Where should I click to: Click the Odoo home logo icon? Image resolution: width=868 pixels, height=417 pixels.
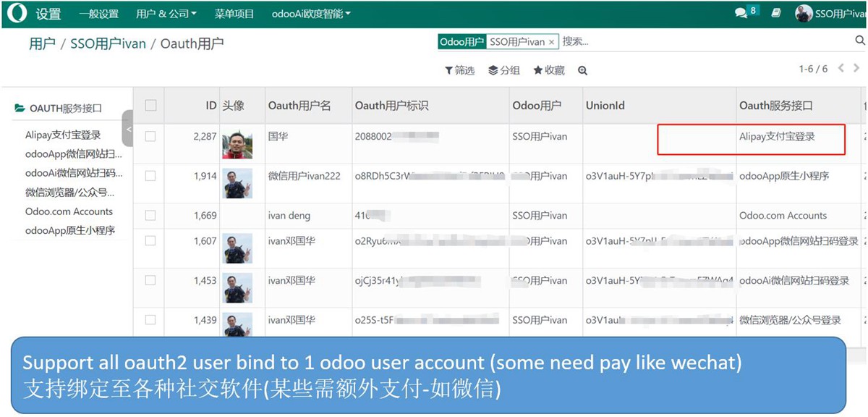click(x=18, y=13)
